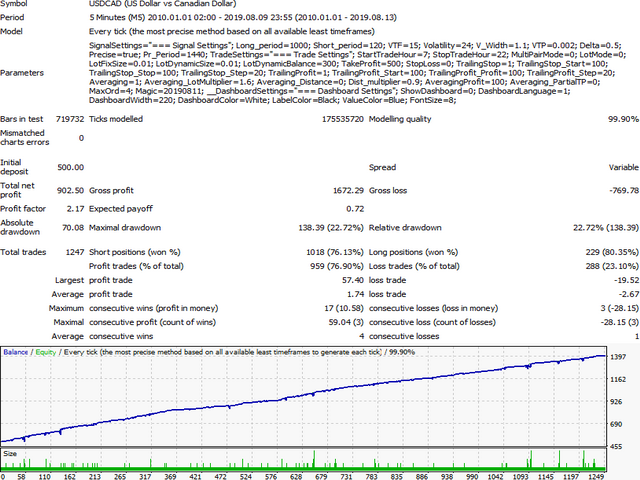Click Maximal drawdown value 138.39 (22.72%)
640x480 pixels.
click(331, 228)
